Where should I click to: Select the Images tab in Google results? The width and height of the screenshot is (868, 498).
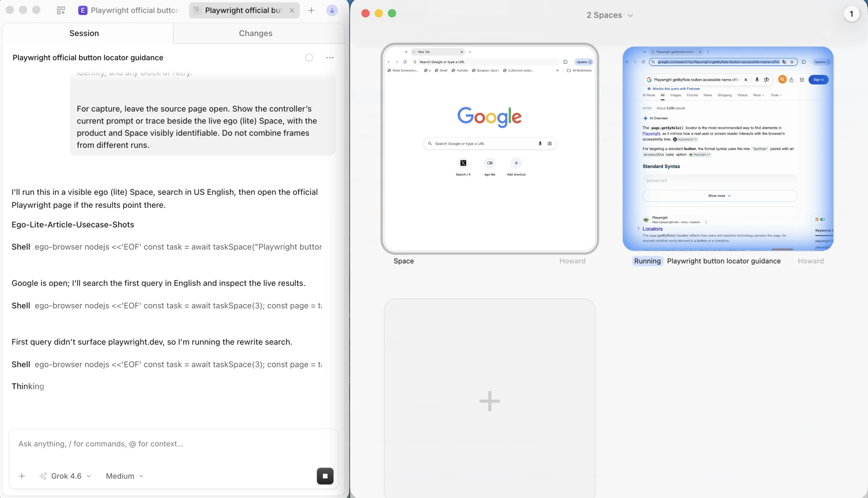(x=675, y=95)
